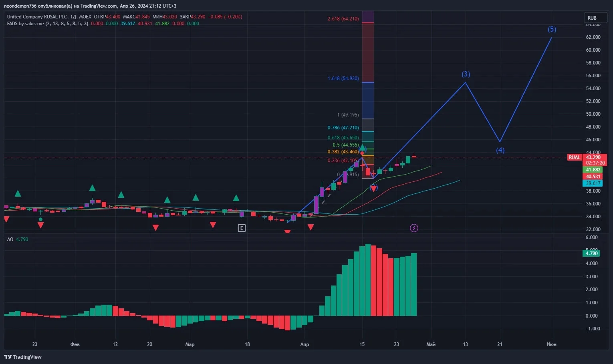
Task: Select the 0.382 (43.460) Fibonacci label
Action: point(343,152)
